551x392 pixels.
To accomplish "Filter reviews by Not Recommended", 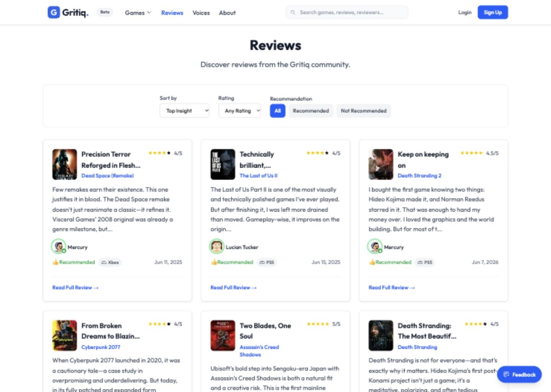I will tap(364, 111).
